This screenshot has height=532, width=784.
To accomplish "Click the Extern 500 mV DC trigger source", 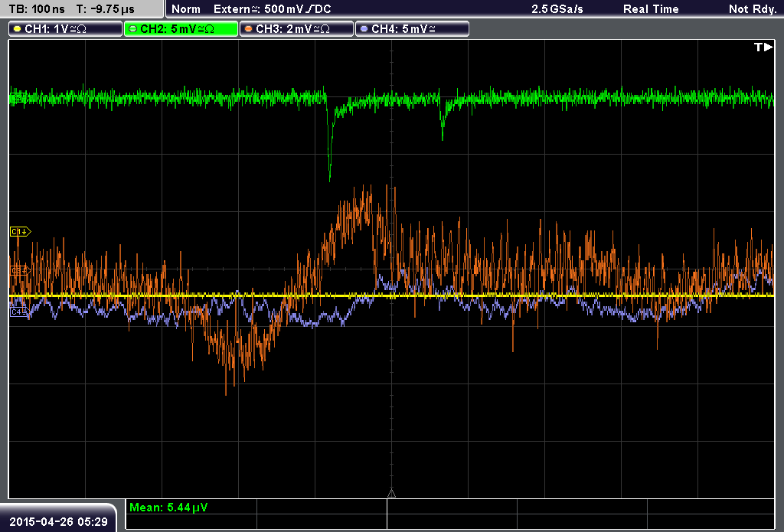I will [272, 9].
